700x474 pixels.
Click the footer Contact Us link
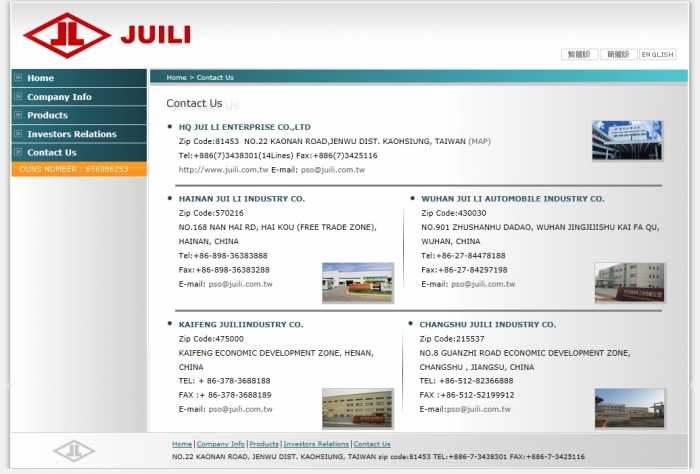[x=372, y=444]
